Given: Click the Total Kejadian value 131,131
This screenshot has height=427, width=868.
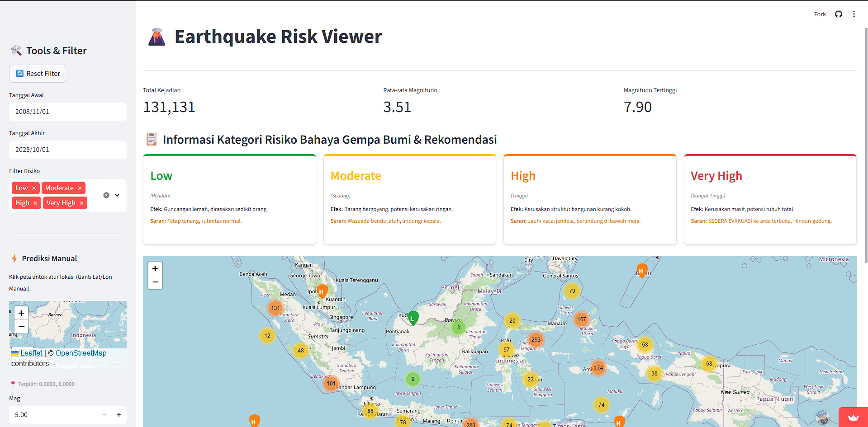Looking at the screenshot, I should coord(169,107).
